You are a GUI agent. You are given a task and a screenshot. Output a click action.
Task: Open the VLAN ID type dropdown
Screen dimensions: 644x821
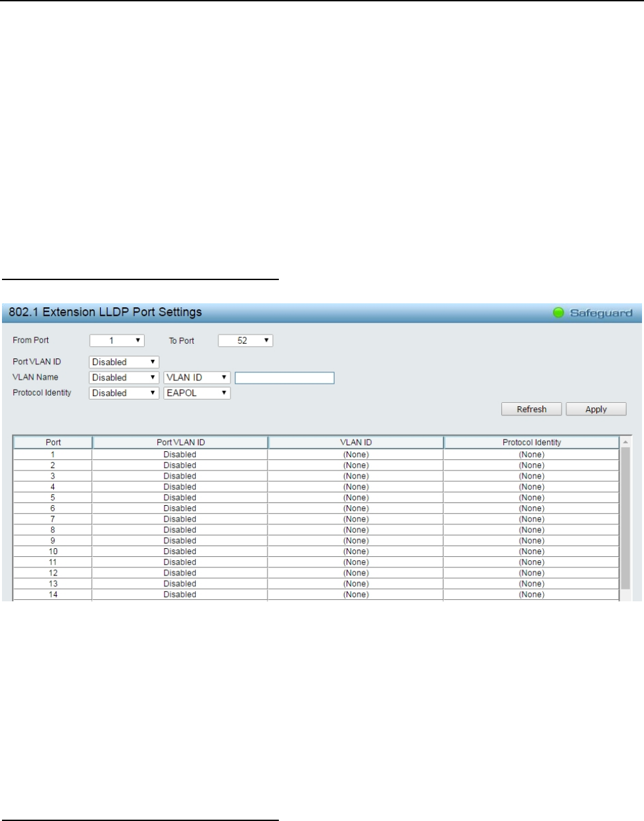click(197, 378)
